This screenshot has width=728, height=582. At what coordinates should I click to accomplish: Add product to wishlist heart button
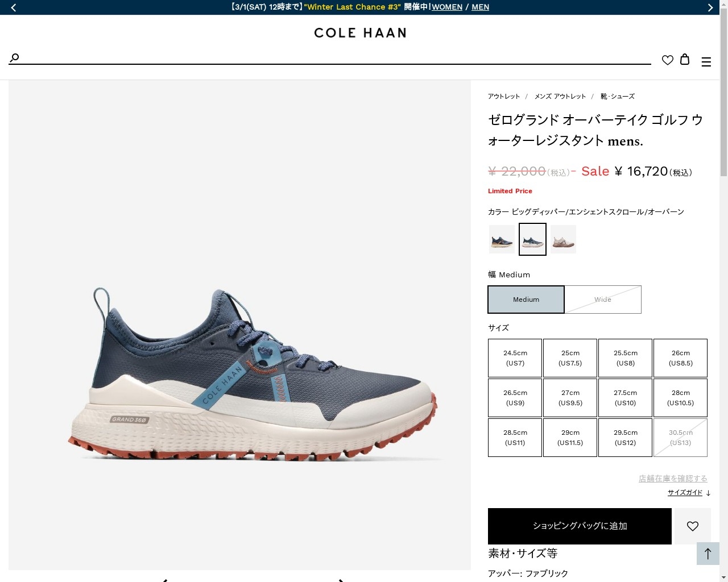[693, 526]
